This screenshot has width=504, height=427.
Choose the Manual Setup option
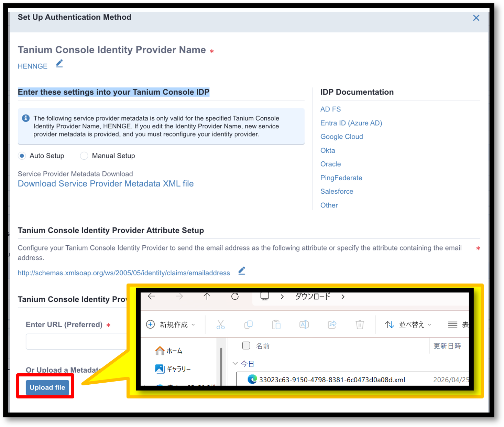point(84,156)
